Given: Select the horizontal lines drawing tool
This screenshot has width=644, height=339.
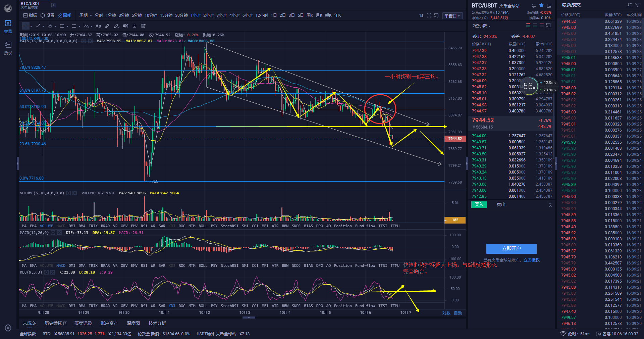Looking at the screenshot, I should [74, 26].
